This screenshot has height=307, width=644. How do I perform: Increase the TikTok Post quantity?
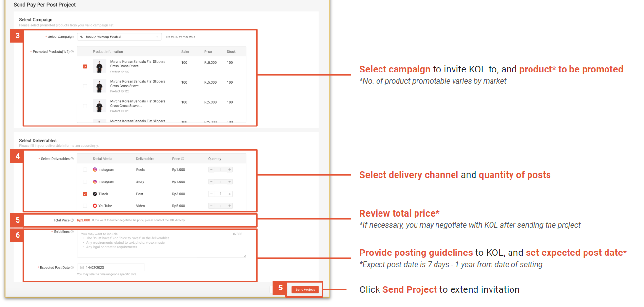point(229,194)
